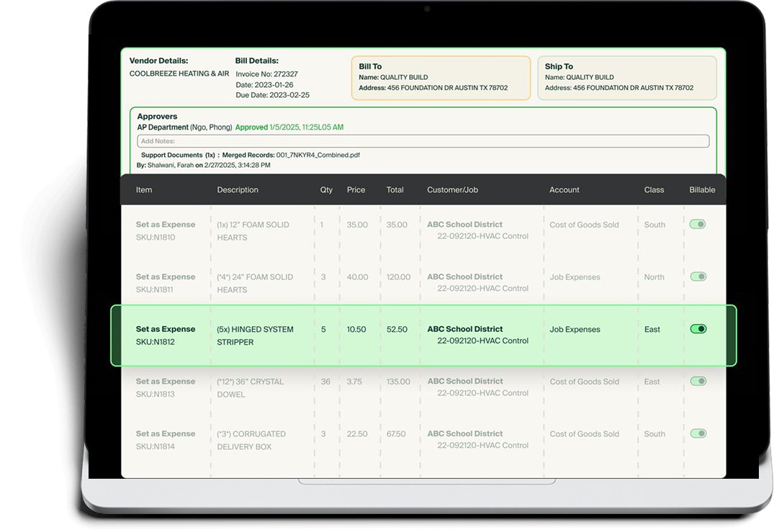Open merged record 001_7NKYR4_Combined.pdf
Viewport: 774px width, 532px height.
coord(318,155)
